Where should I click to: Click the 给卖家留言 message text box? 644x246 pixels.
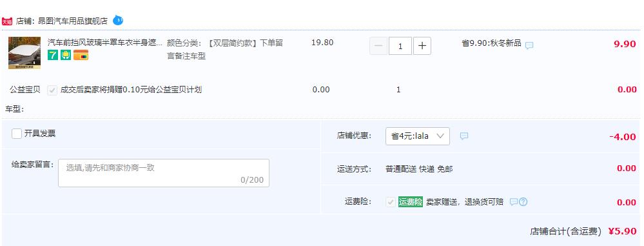pyautogui.click(x=164, y=173)
